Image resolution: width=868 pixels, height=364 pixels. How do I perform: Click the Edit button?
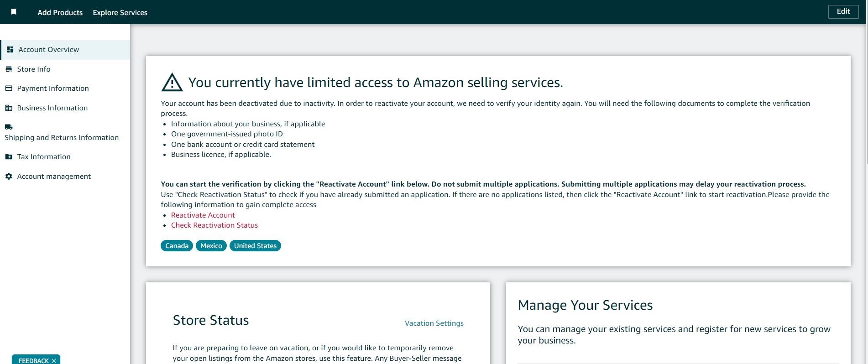(x=843, y=11)
